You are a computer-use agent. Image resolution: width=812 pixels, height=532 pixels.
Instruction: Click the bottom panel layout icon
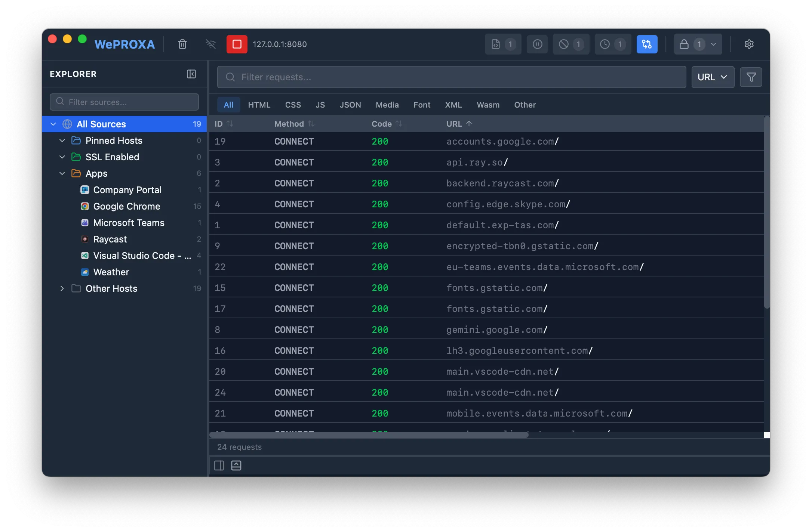click(236, 466)
